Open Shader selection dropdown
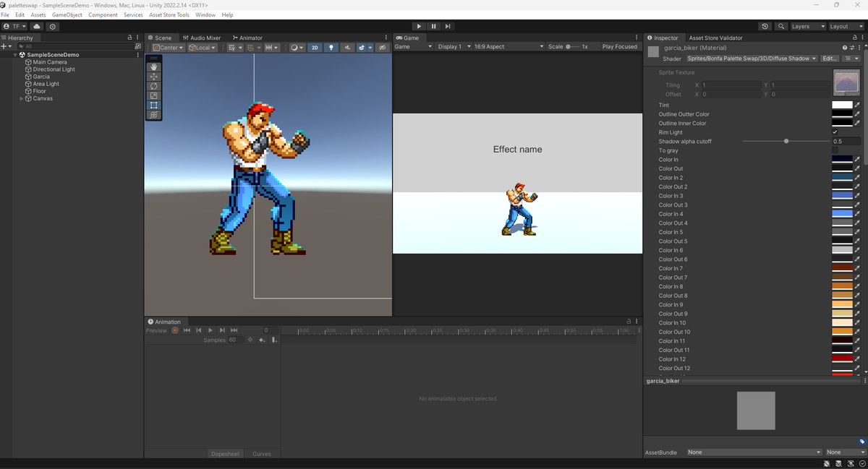The image size is (868, 469). click(751, 59)
